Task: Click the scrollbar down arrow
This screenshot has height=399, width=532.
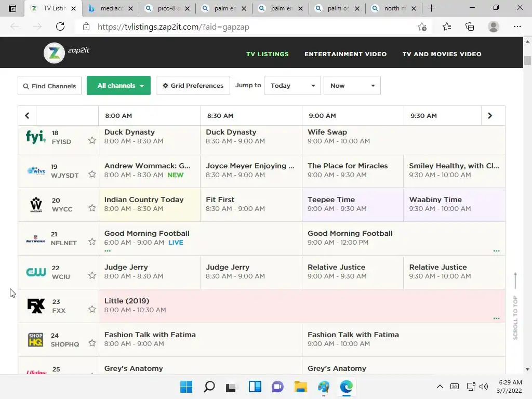Action: [x=527, y=369]
